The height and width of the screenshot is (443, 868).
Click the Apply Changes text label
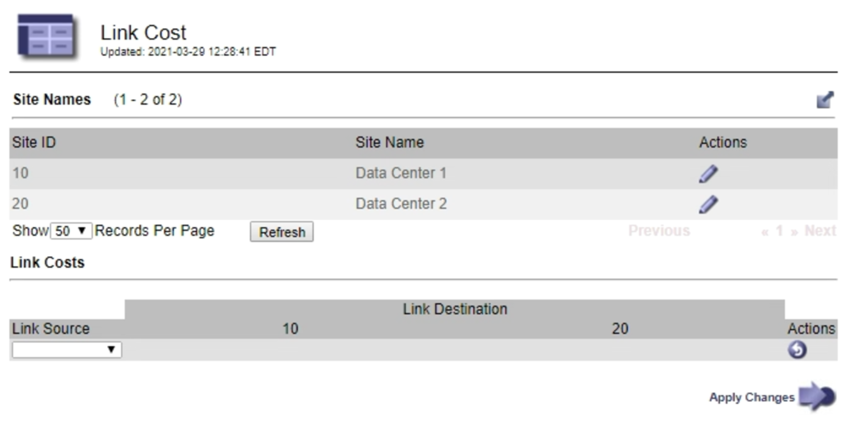tap(752, 397)
